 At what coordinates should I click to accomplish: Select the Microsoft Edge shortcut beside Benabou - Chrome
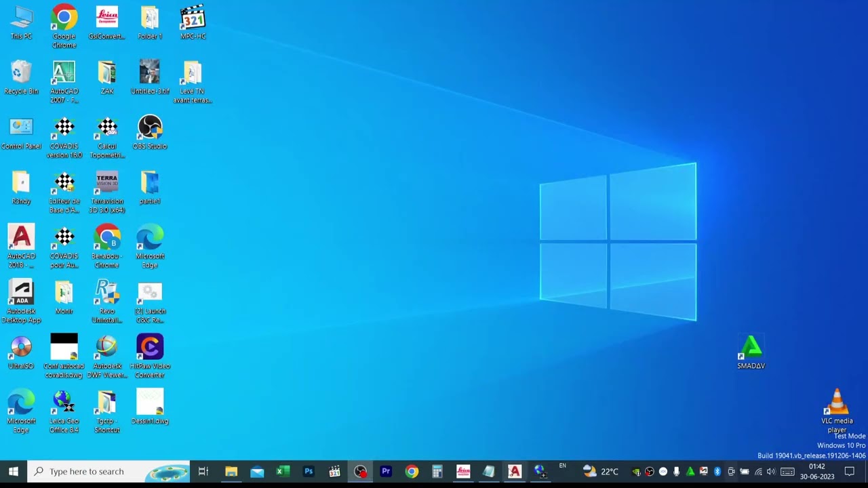[150, 247]
